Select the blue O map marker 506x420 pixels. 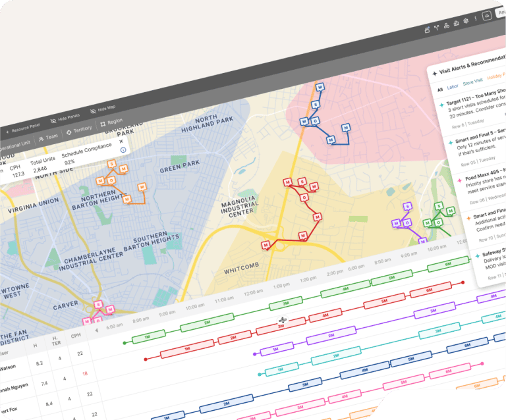[316, 120]
